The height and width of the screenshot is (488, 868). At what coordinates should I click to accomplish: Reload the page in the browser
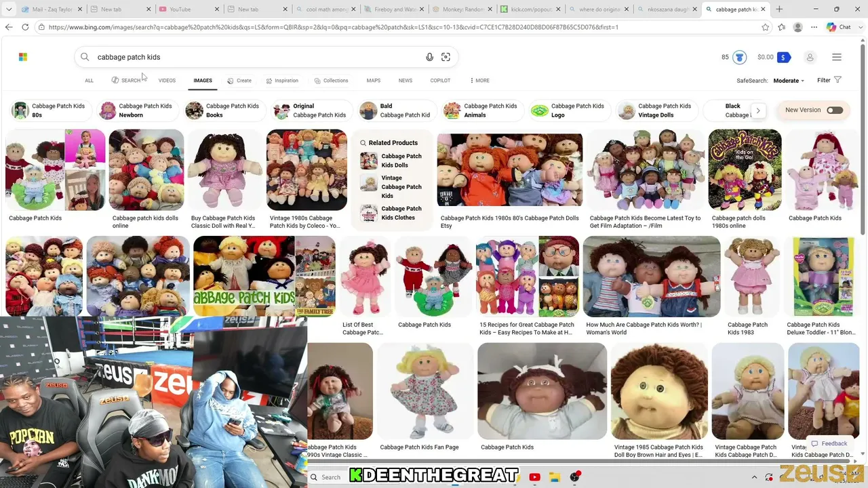[25, 27]
